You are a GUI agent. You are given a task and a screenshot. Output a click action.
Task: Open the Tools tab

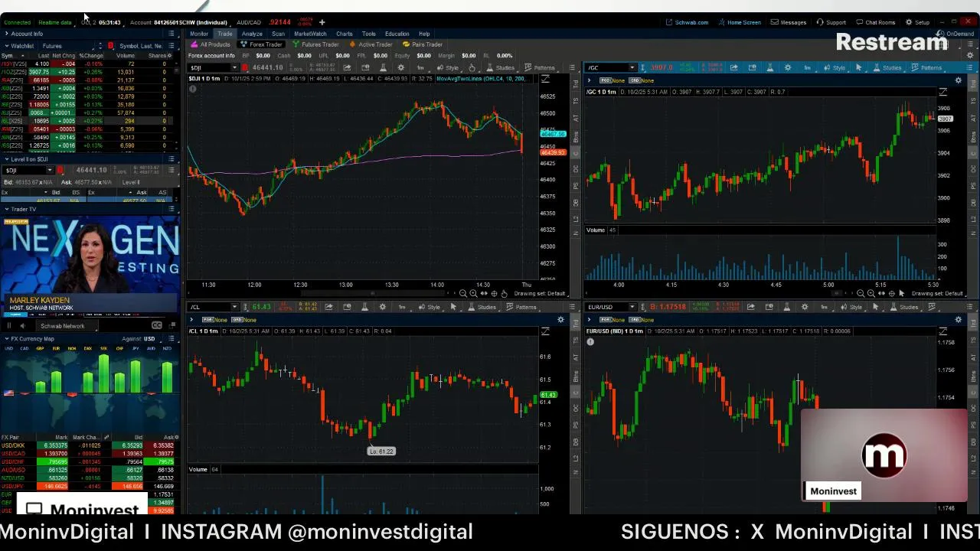click(369, 34)
